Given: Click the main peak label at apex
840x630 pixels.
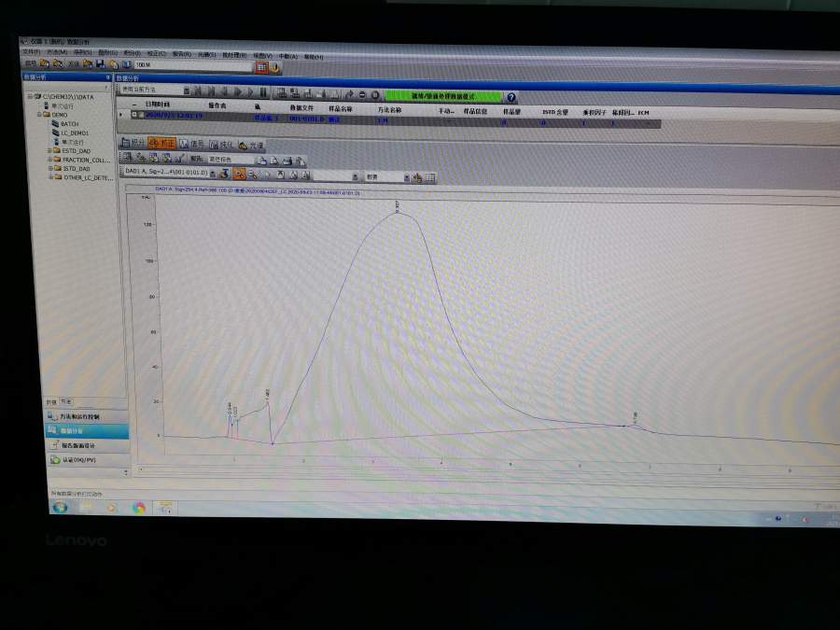Looking at the screenshot, I should pyautogui.click(x=397, y=206).
